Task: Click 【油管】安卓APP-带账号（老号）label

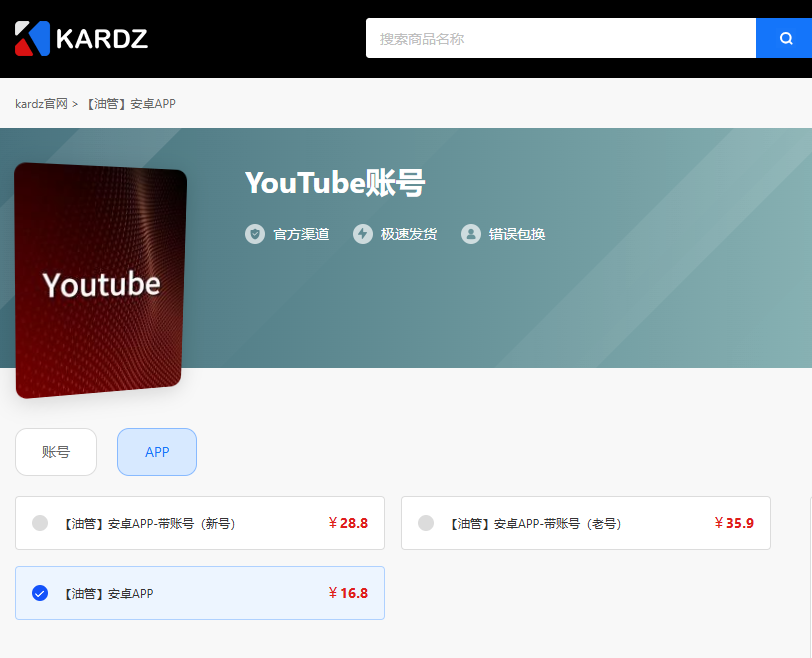Action: [x=536, y=523]
